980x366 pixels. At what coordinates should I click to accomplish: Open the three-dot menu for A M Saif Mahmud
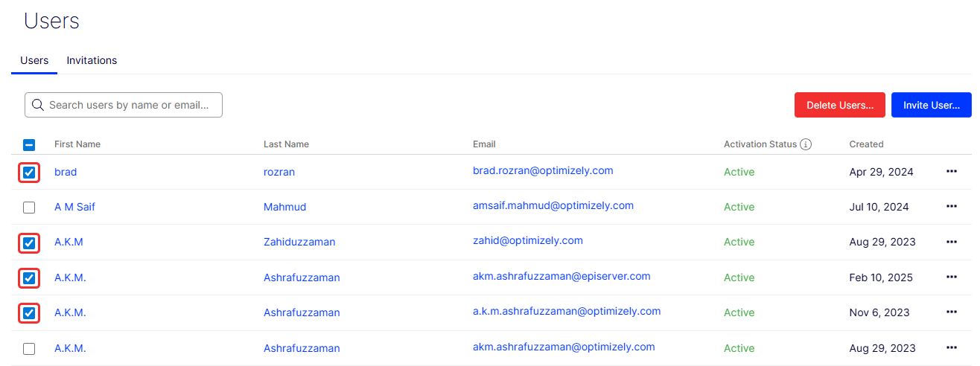951,207
